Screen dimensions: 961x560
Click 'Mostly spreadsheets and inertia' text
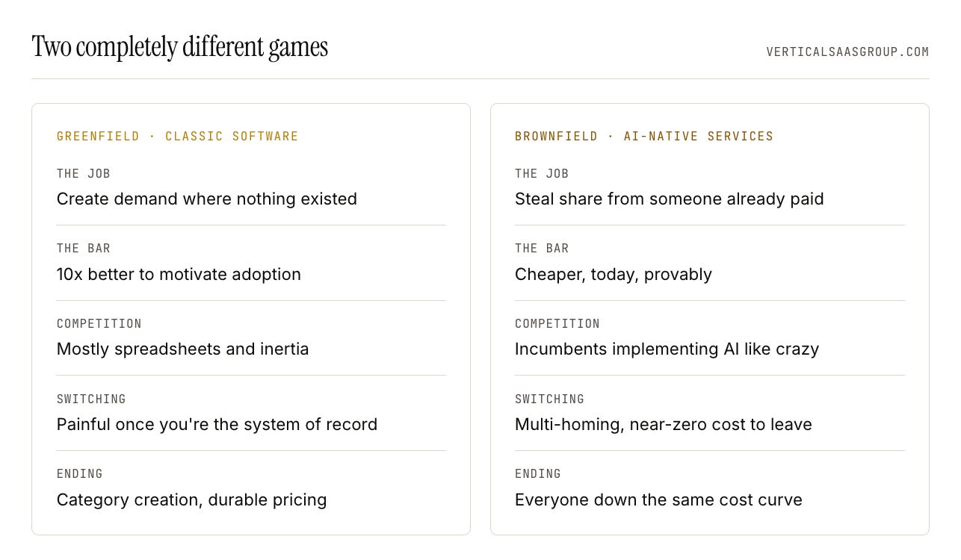pos(183,349)
